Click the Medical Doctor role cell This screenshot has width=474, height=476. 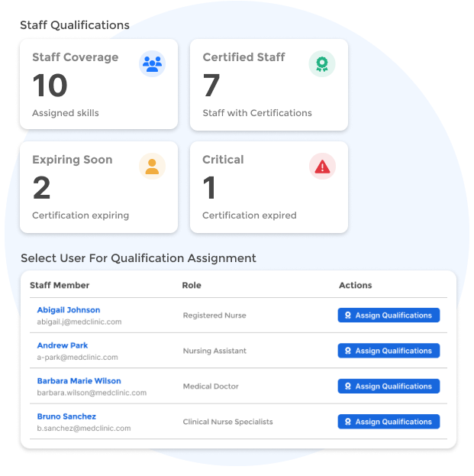(211, 387)
